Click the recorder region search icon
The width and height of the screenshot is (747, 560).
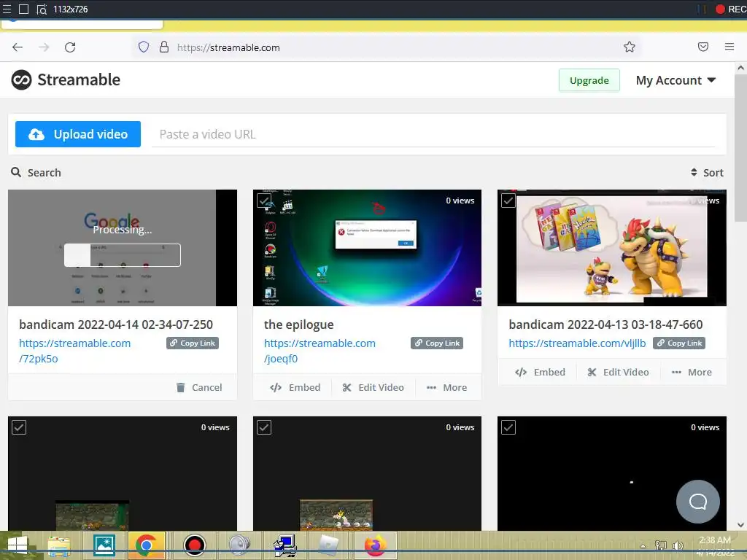[x=42, y=9]
